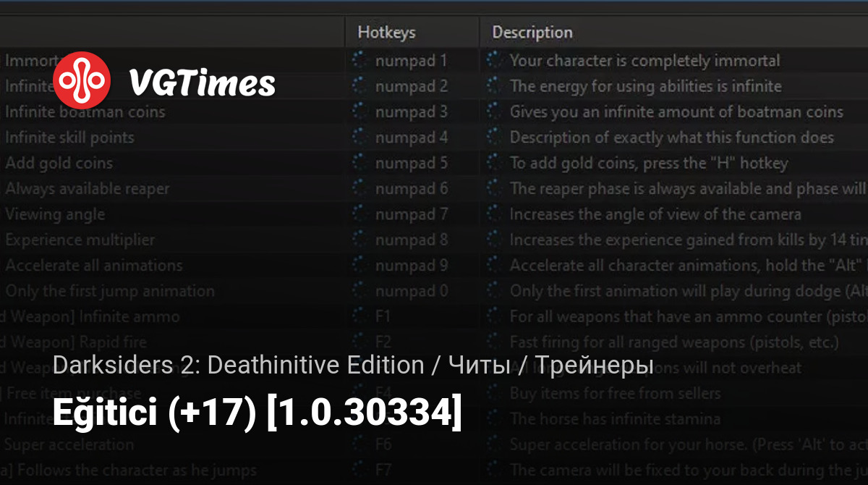Click the spinner icon beside numpad 1

coord(359,61)
